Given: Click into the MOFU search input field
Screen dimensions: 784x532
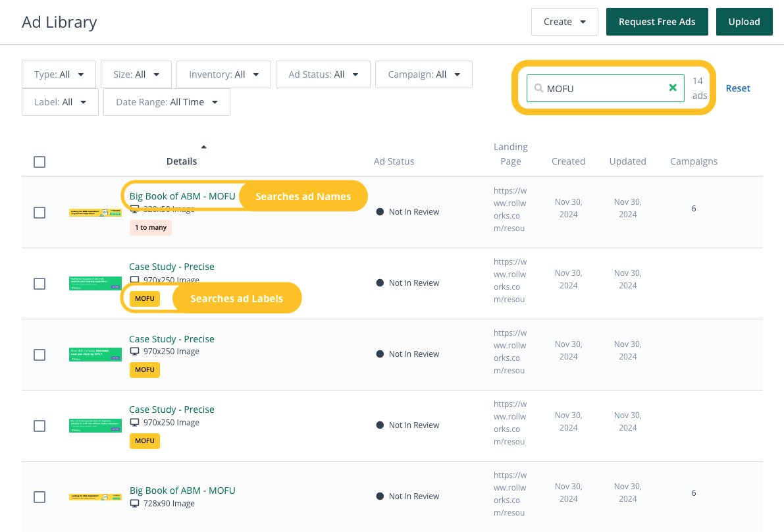Looking at the screenshot, I should point(602,88).
